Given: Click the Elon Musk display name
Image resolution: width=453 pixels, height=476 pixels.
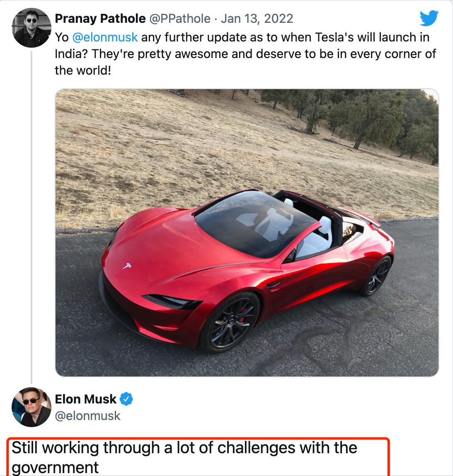Looking at the screenshot, I should (85, 399).
